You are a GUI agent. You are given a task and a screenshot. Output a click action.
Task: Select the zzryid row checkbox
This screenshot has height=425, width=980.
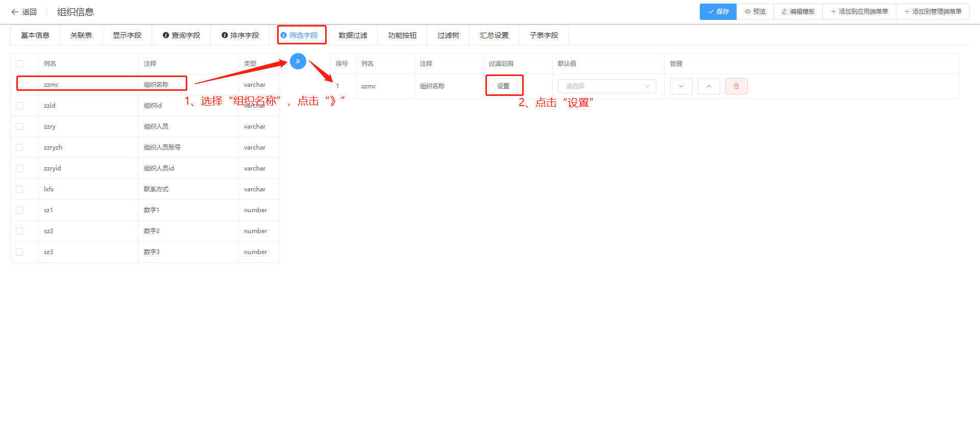tap(19, 168)
